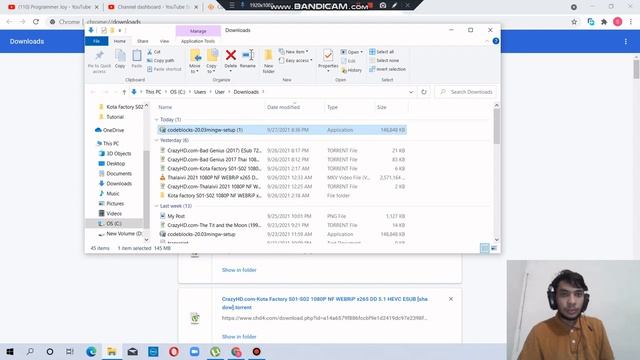This screenshot has width=640, height=360.
Task: Click the Chrome page vertical scrollbar
Action: pyautogui.click(x=636, y=68)
